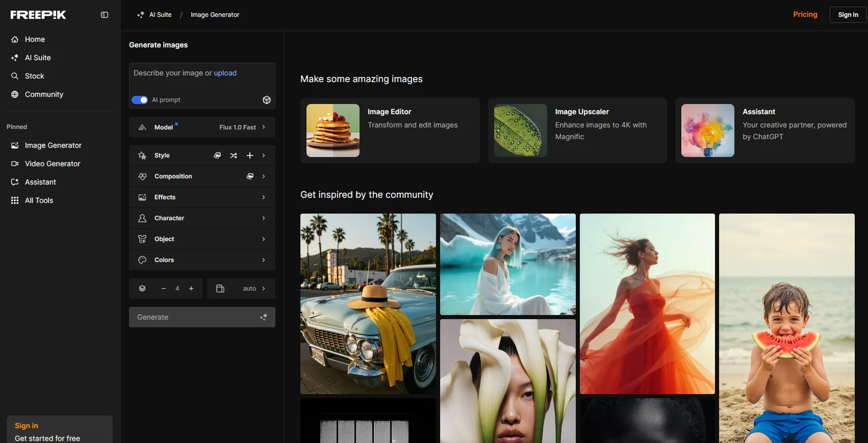Increase the image count with plus button
868x443 pixels.
(191, 289)
